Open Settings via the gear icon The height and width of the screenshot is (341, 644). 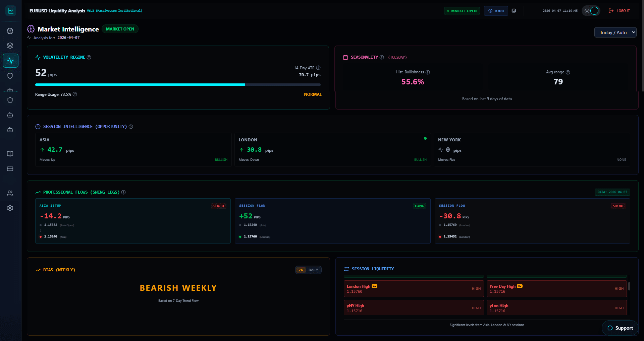click(x=10, y=208)
